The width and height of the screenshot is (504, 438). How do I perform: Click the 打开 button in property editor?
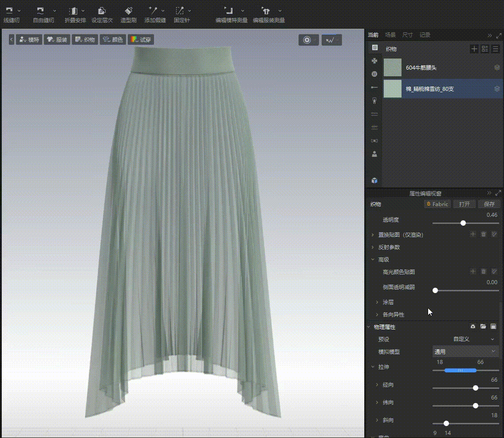coord(465,204)
